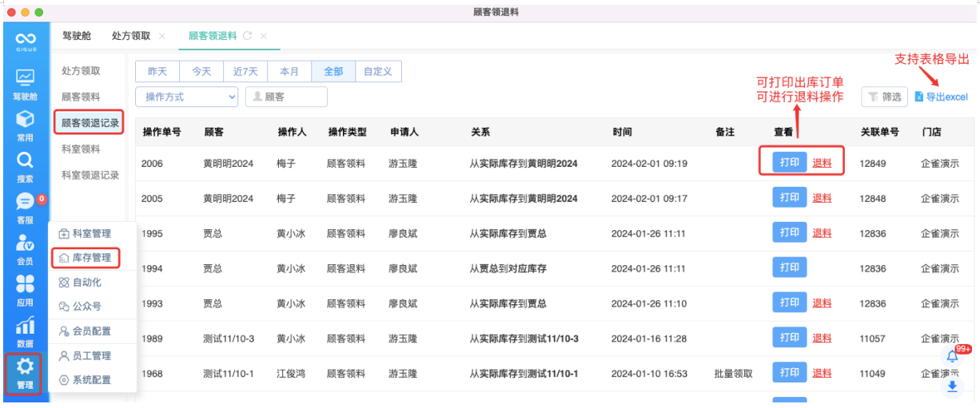Click the 关联单号 column header
980x408 pixels.
(879, 132)
